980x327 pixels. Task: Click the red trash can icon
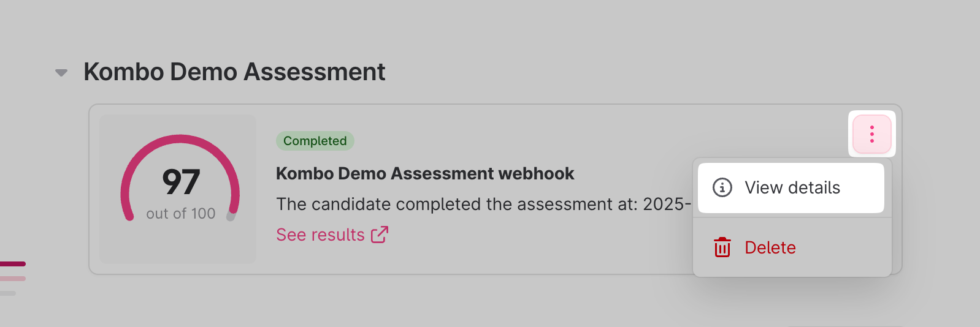point(722,247)
